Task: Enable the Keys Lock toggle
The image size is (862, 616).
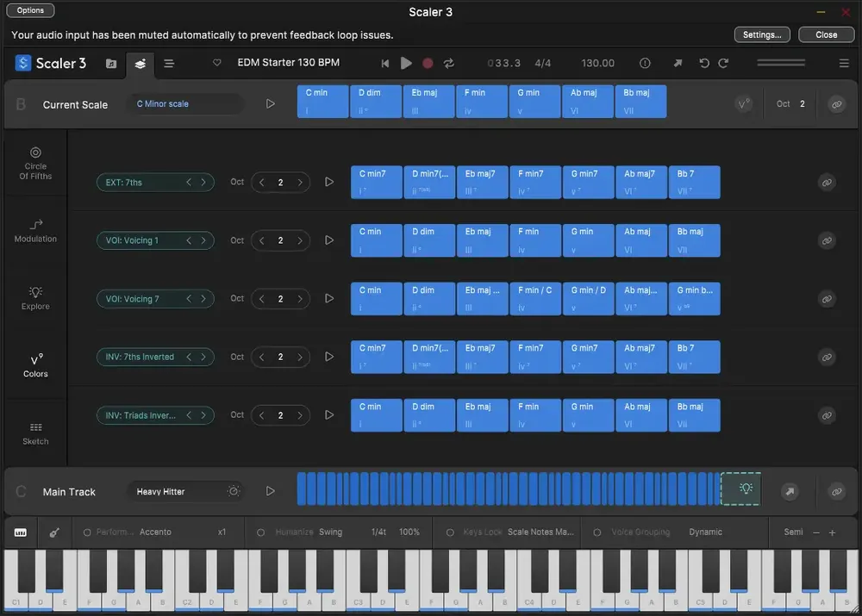Action: click(450, 532)
